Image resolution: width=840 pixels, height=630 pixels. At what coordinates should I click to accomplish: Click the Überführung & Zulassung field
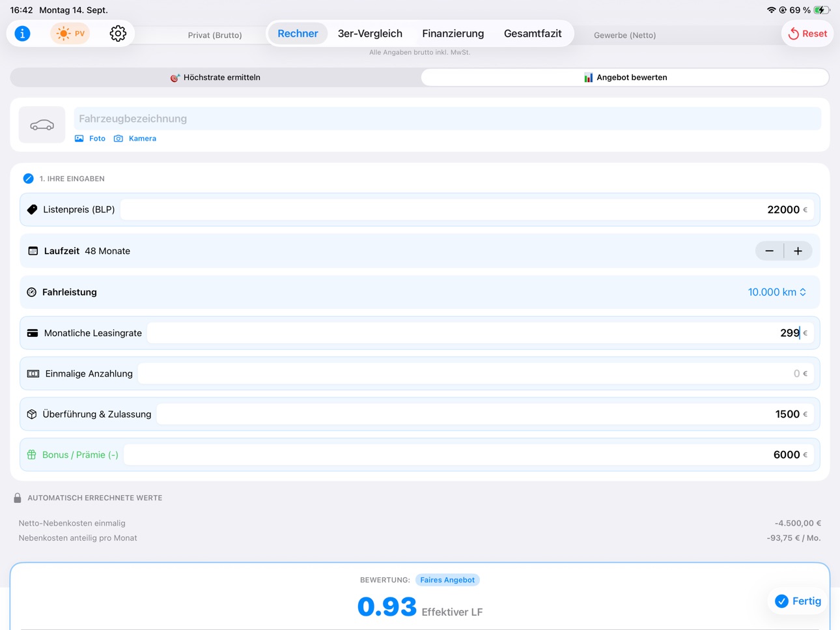[x=485, y=414]
